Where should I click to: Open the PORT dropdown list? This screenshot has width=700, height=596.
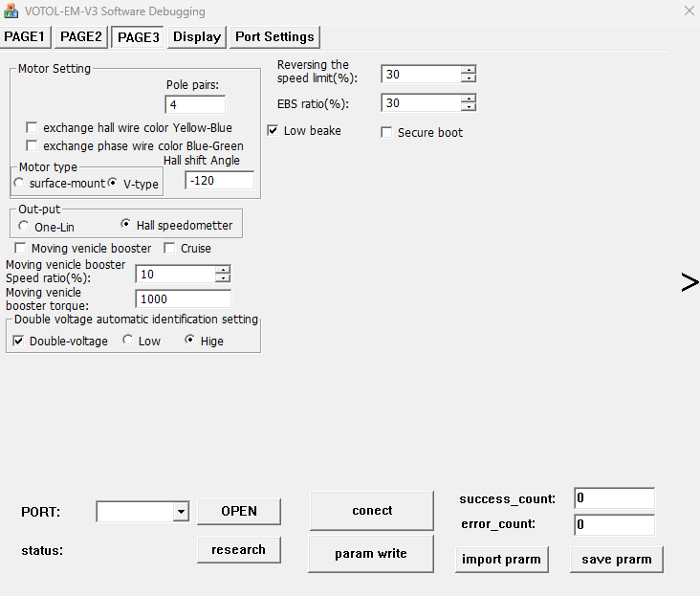[x=181, y=512]
